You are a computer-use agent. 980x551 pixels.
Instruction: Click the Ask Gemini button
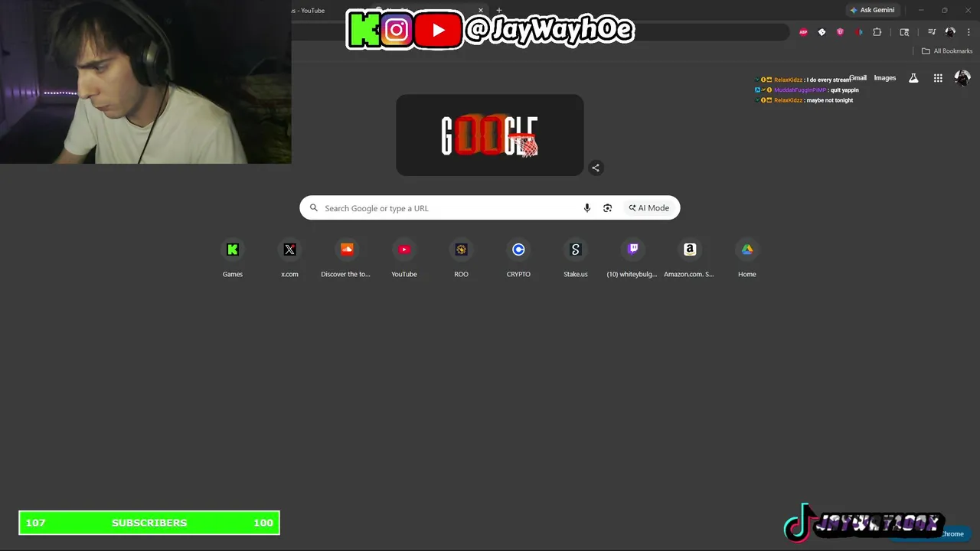(872, 10)
